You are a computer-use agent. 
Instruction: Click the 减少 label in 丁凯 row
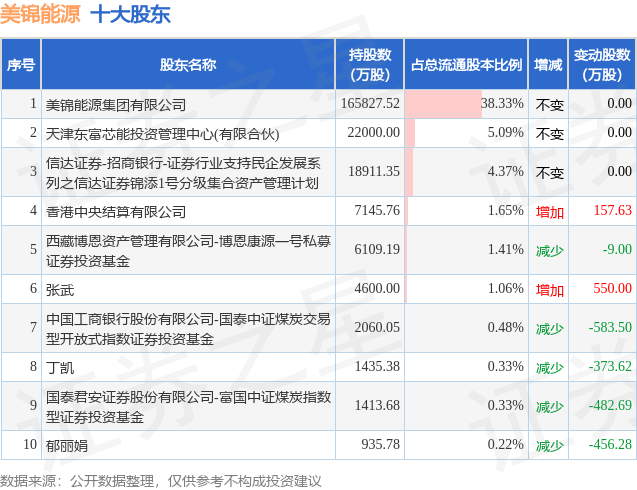(x=550, y=368)
